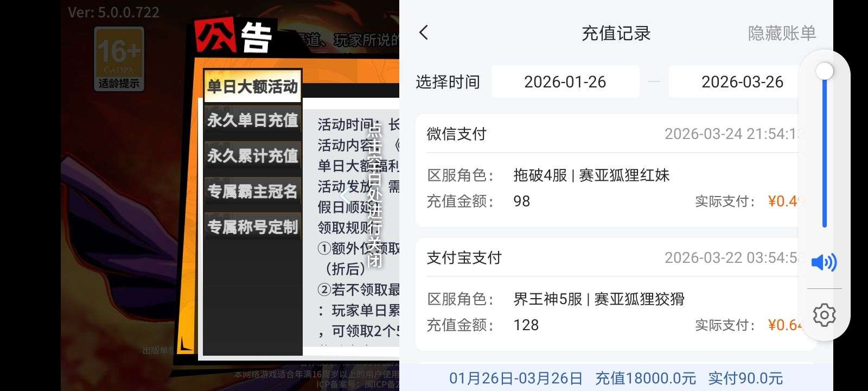Open the end date 2026-03-26 picker
Image resolution: width=868 pixels, height=391 pixels.
tap(742, 82)
